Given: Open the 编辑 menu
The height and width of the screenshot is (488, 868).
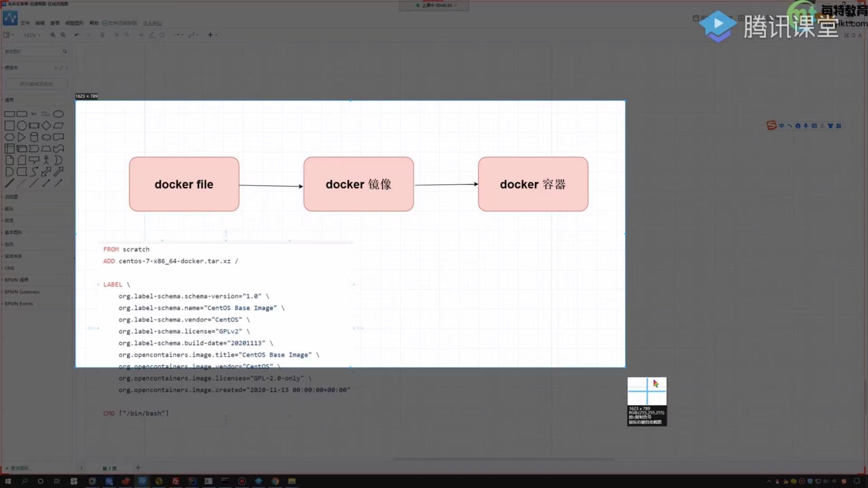Looking at the screenshot, I should point(40,23).
